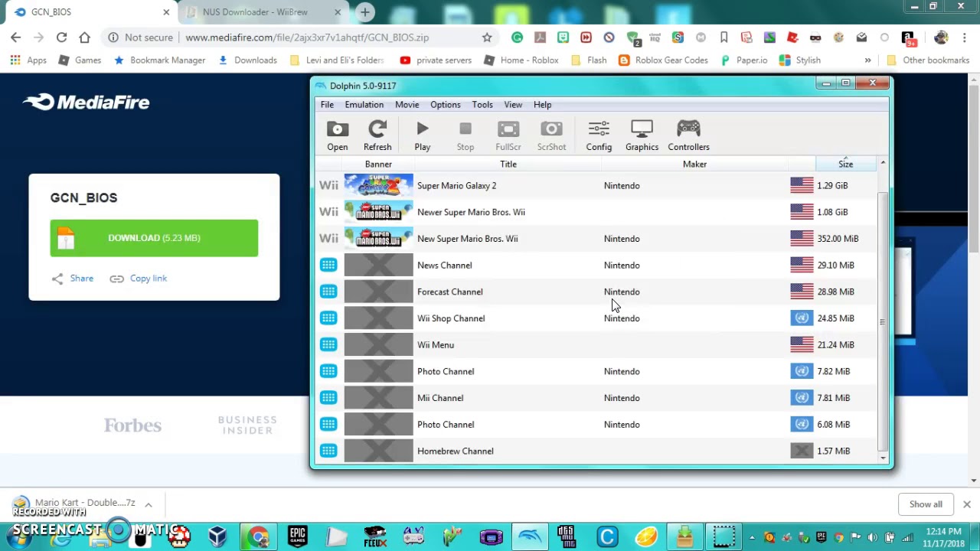Select the 7.82 MiB Photo Channel row
Viewport: 980px width, 551px height.
[x=596, y=371]
